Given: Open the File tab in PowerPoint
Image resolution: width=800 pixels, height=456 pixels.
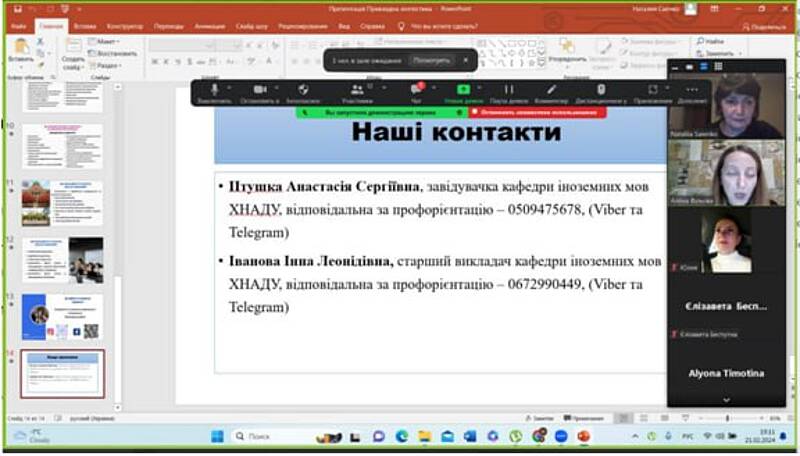Looking at the screenshot, I should click(19, 26).
